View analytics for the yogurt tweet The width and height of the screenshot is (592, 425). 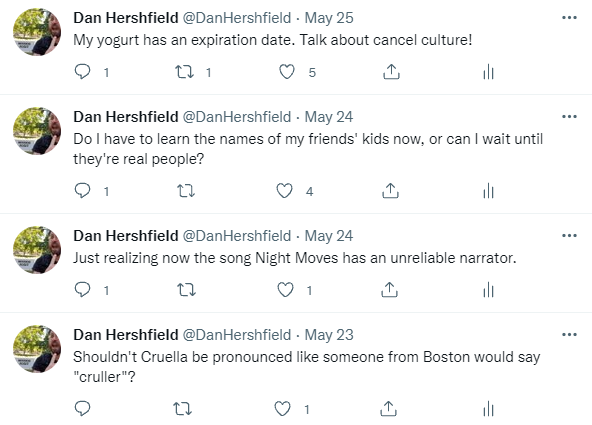(488, 72)
